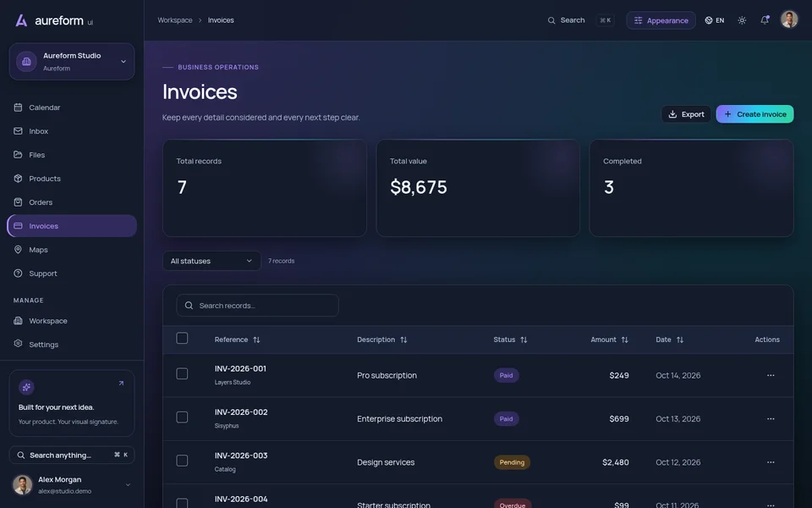Viewport: 812px width, 508px height.
Task: Click the Pending status badge
Action: pyautogui.click(x=512, y=462)
